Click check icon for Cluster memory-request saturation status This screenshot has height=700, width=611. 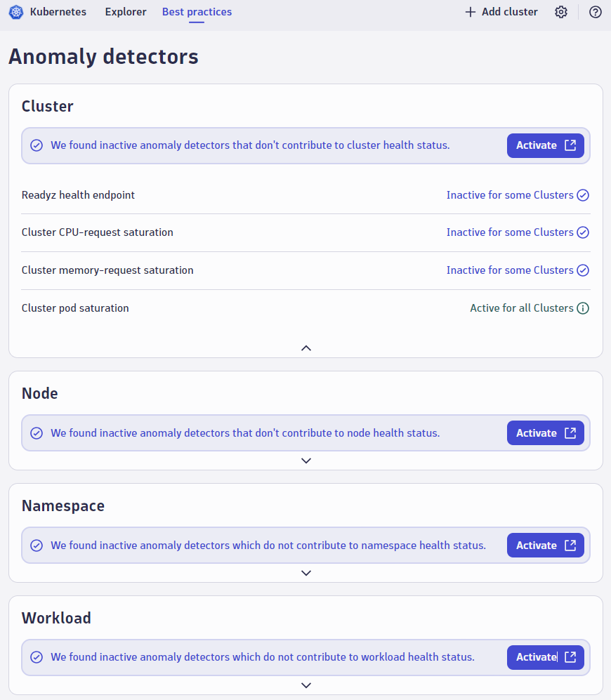(583, 270)
